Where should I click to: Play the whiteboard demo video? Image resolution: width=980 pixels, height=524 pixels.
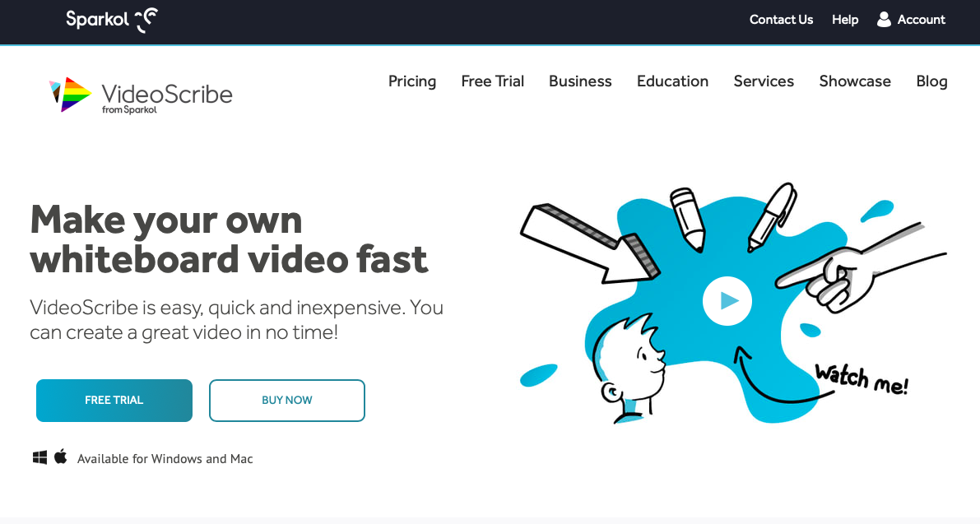click(727, 301)
